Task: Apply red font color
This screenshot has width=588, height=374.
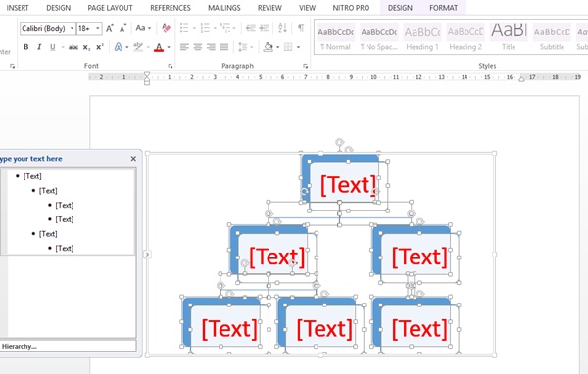Action: coord(159,47)
